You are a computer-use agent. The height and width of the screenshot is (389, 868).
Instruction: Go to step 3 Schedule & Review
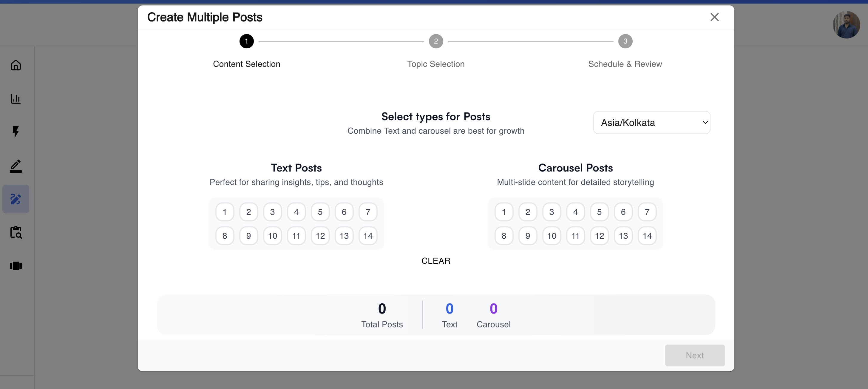(x=625, y=41)
